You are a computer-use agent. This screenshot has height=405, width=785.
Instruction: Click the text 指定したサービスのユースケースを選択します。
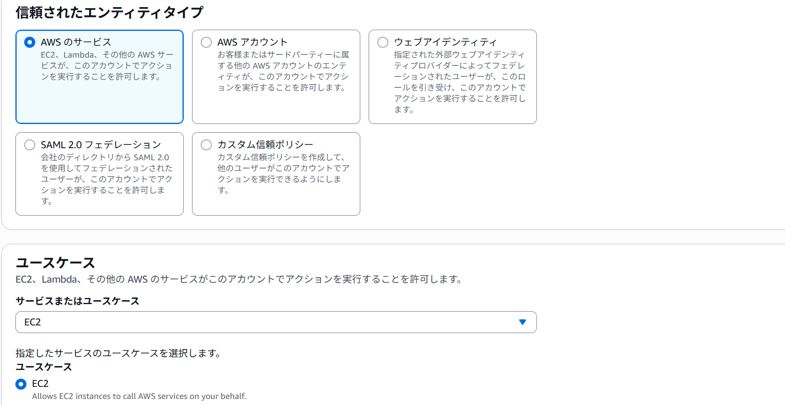(x=119, y=353)
